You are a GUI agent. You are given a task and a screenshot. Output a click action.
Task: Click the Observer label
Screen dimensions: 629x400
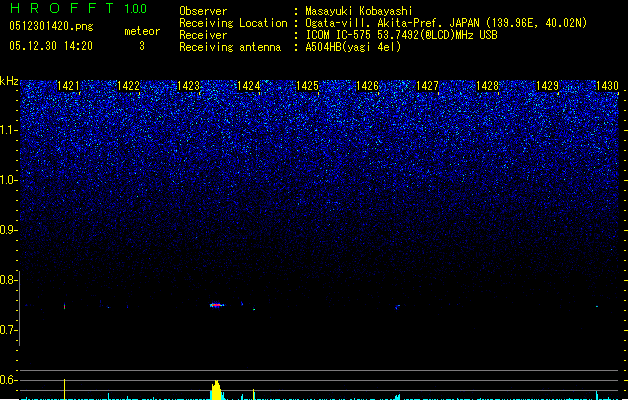click(x=203, y=11)
